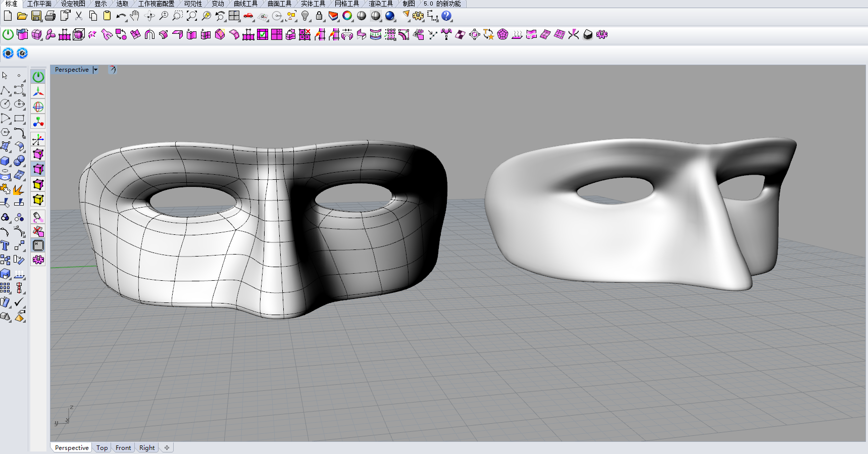This screenshot has height=454, width=868.
Task: Toggle the highlighted pink cube selection mode
Action: pyautogui.click(x=38, y=169)
